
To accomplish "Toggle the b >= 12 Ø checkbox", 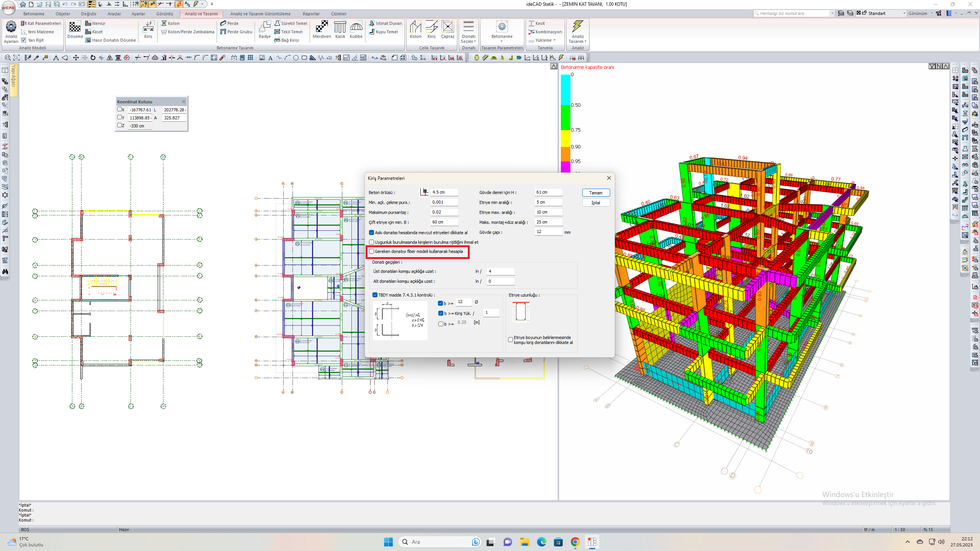I will (441, 303).
